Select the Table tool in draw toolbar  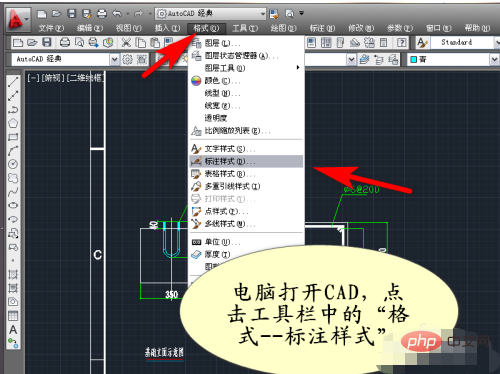pyautogui.click(x=13, y=316)
